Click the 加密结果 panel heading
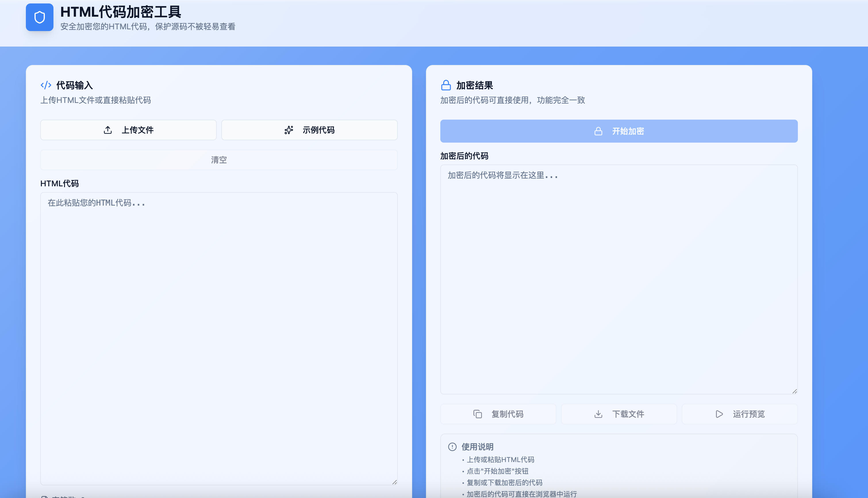868x498 pixels. pyautogui.click(x=475, y=85)
